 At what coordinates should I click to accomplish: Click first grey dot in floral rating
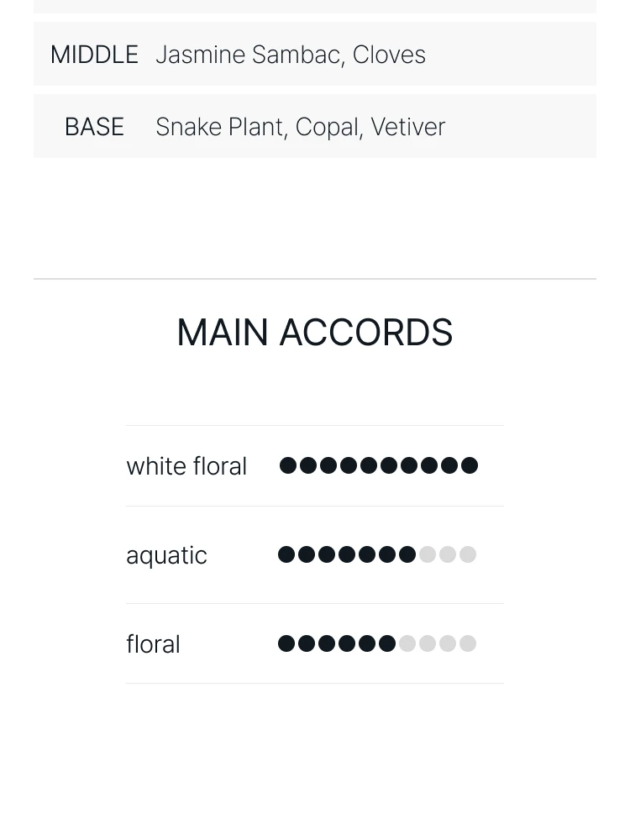point(407,643)
